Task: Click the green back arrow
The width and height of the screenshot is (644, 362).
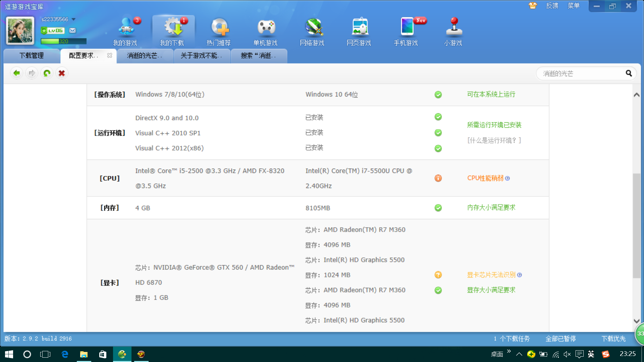Action: pos(16,73)
